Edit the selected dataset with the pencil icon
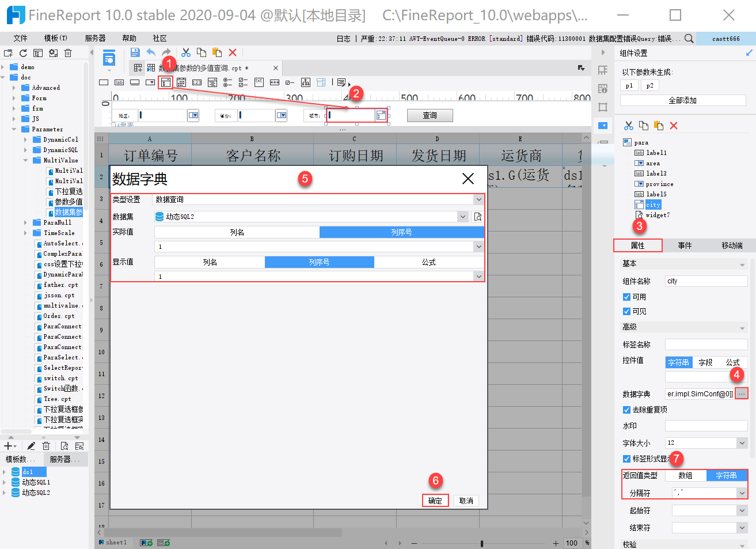 31,446
